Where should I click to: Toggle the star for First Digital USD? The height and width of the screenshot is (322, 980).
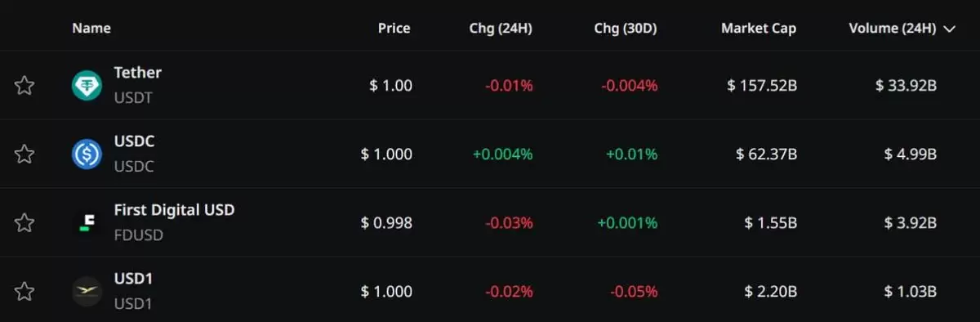point(24,222)
